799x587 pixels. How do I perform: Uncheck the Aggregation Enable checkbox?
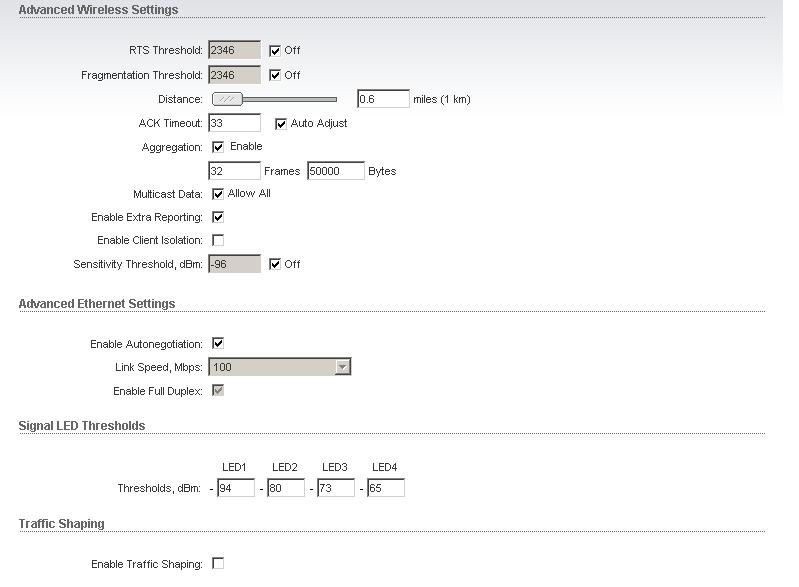218,147
